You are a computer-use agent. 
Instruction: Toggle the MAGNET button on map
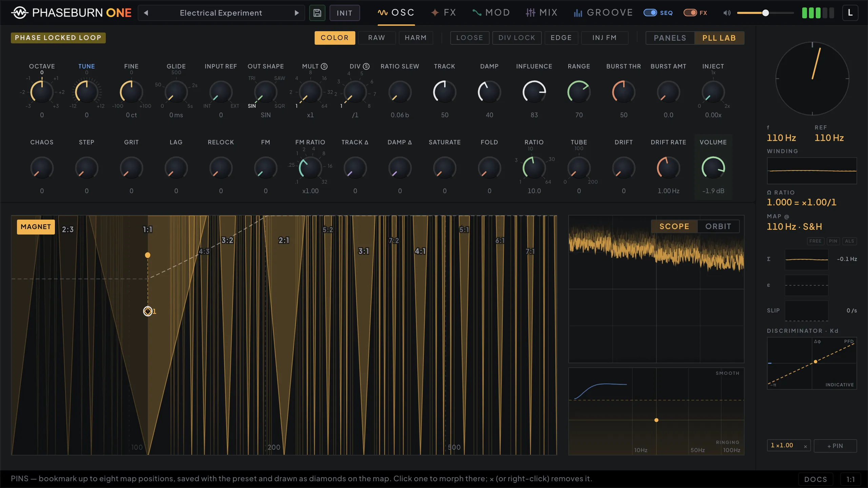(x=36, y=227)
